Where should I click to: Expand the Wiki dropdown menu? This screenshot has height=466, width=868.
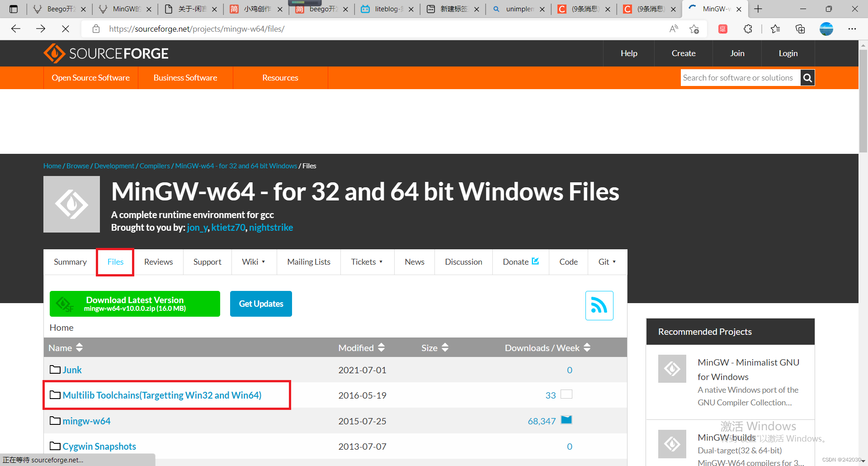click(254, 262)
